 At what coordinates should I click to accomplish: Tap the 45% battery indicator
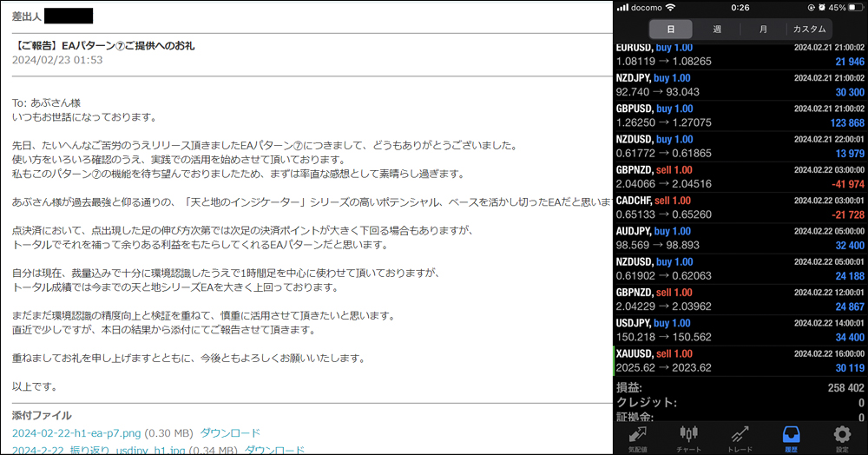pos(845,8)
